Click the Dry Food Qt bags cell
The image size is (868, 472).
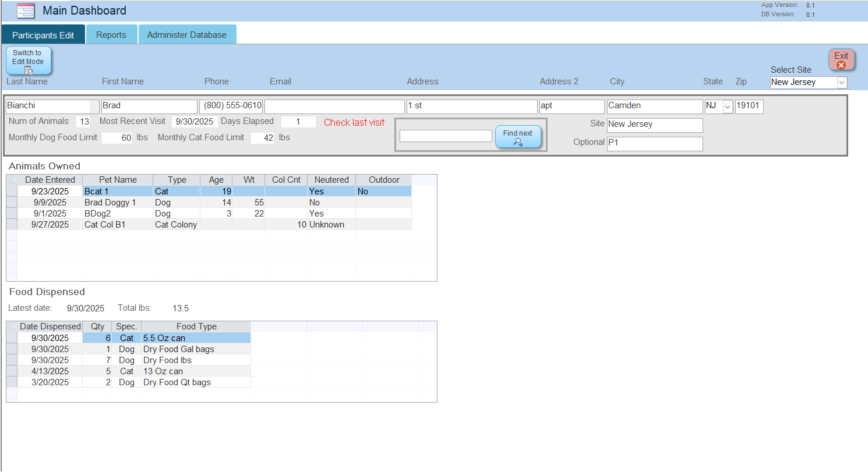pos(196,382)
